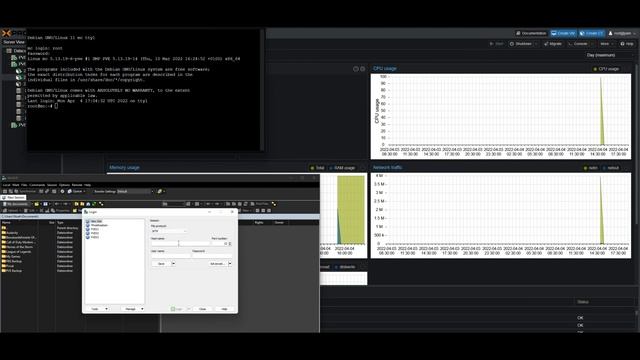Viewport: 640px width, 360px height.
Task: Open the Tools dropdown in Login dialog
Action: click(98, 309)
